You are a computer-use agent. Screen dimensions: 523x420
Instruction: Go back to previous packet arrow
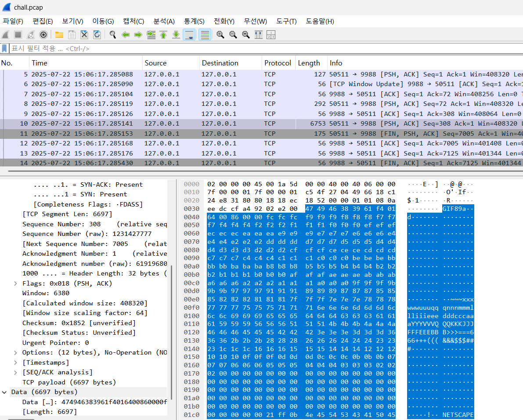(x=126, y=35)
